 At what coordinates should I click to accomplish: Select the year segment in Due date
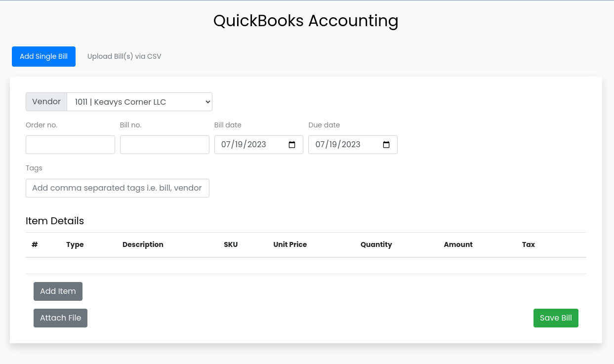click(351, 145)
